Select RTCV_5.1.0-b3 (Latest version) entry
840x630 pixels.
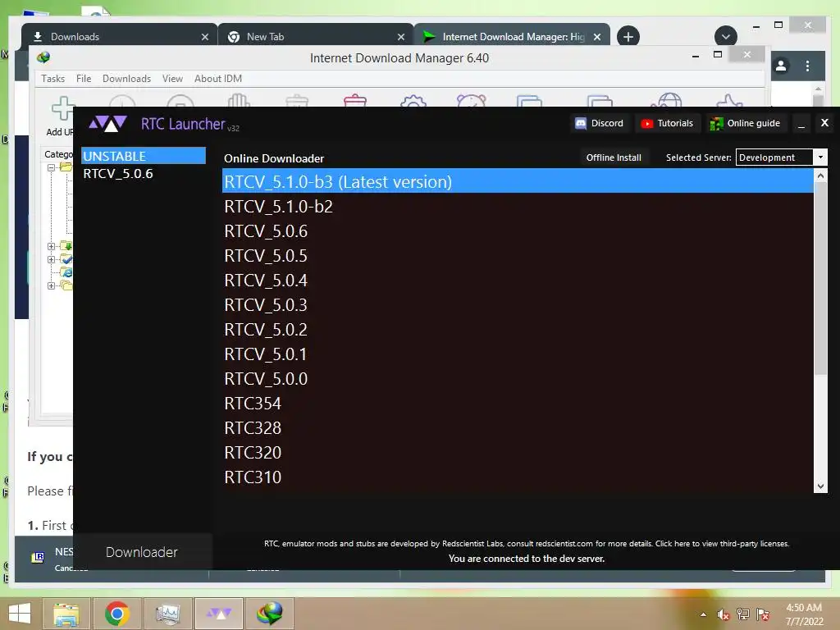coord(518,181)
